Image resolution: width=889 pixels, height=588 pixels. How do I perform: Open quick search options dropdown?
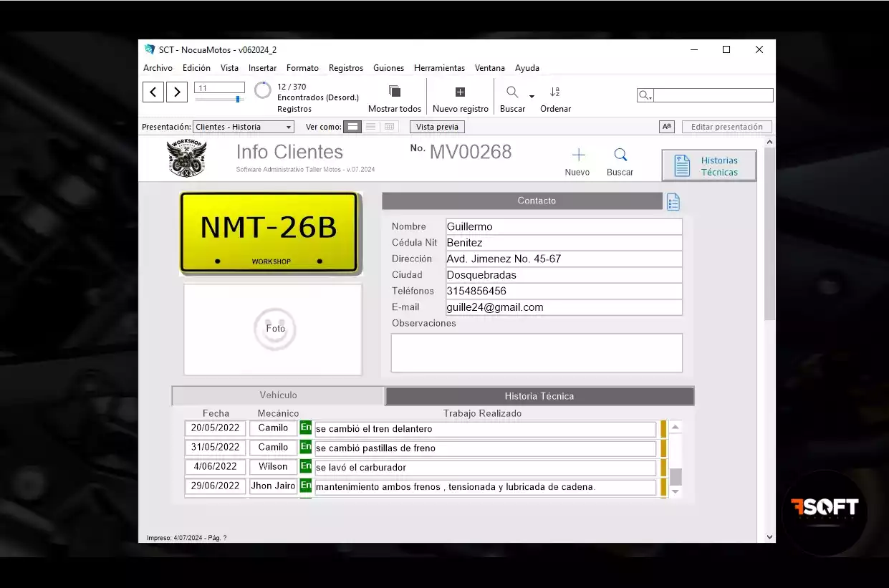(x=645, y=95)
